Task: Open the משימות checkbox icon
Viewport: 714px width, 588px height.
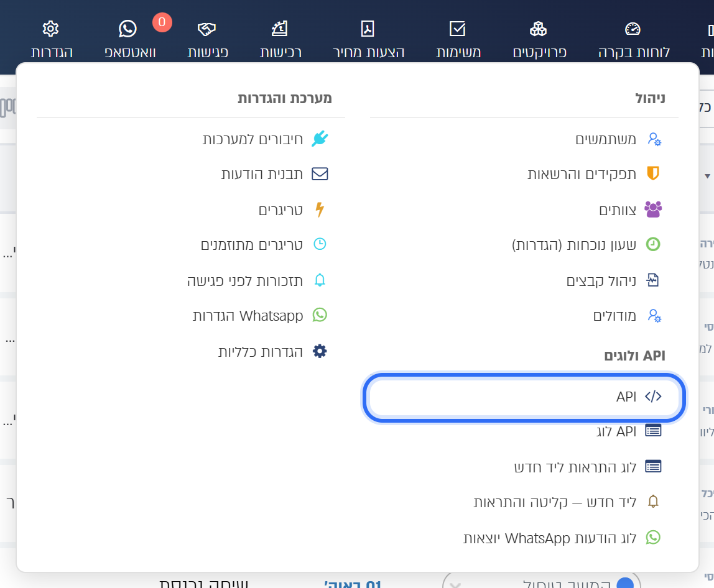Action: pos(458,29)
